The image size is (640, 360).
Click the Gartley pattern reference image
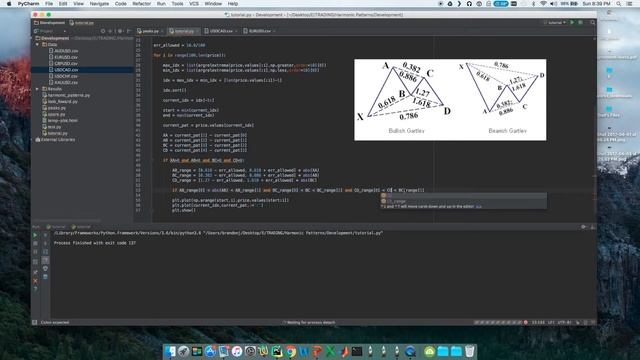(x=450, y=100)
